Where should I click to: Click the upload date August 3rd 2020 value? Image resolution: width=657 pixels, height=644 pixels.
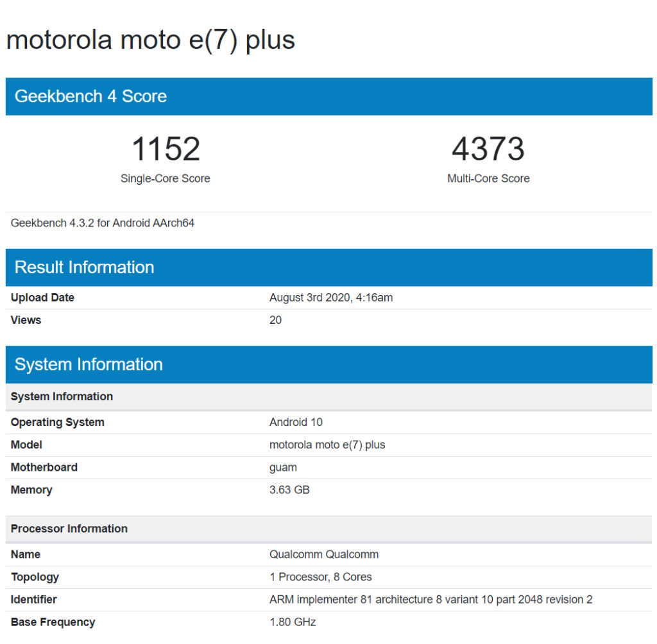[x=330, y=298]
